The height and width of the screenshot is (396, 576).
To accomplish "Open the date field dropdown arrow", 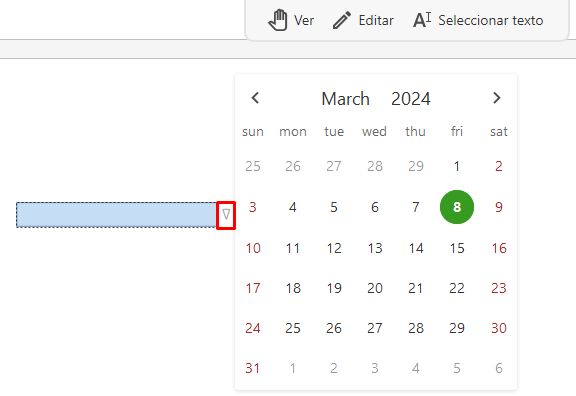I will pos(226,215).
